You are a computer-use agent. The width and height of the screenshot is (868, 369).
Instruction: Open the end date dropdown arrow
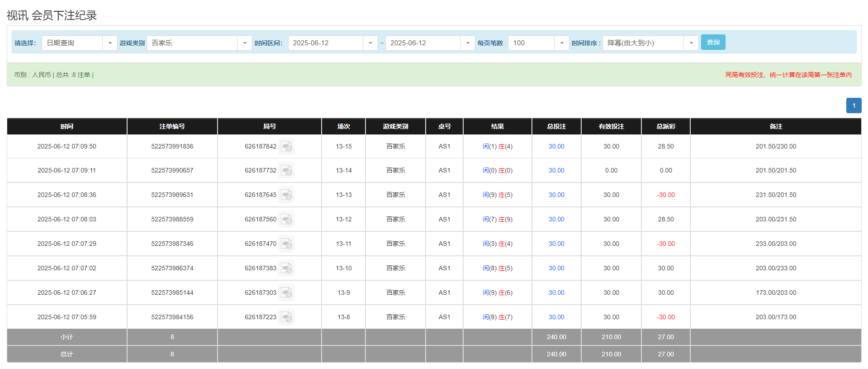coord(467,43)
